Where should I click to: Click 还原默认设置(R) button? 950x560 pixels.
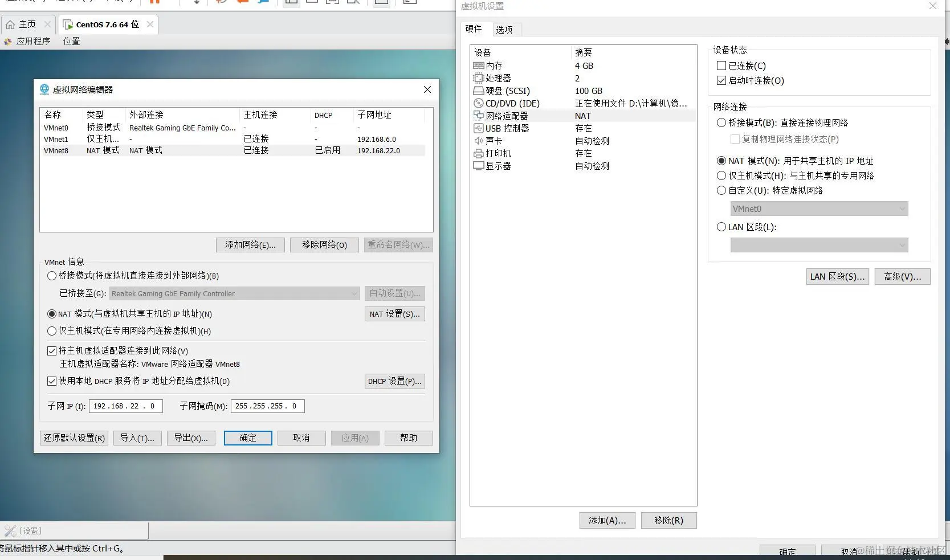(x=74, y=438)
